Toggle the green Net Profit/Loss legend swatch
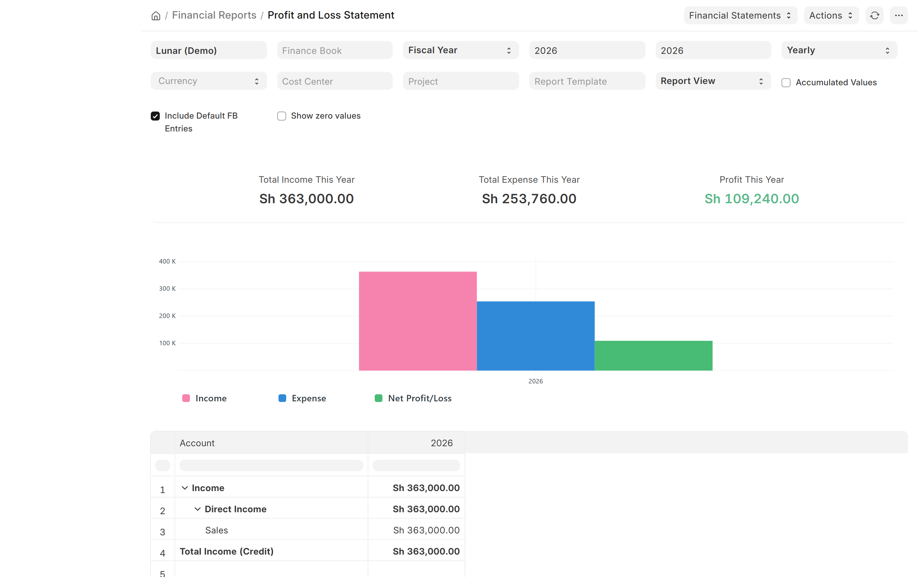The height and width of the screenshot is (577, 924). tap(378, 398)
